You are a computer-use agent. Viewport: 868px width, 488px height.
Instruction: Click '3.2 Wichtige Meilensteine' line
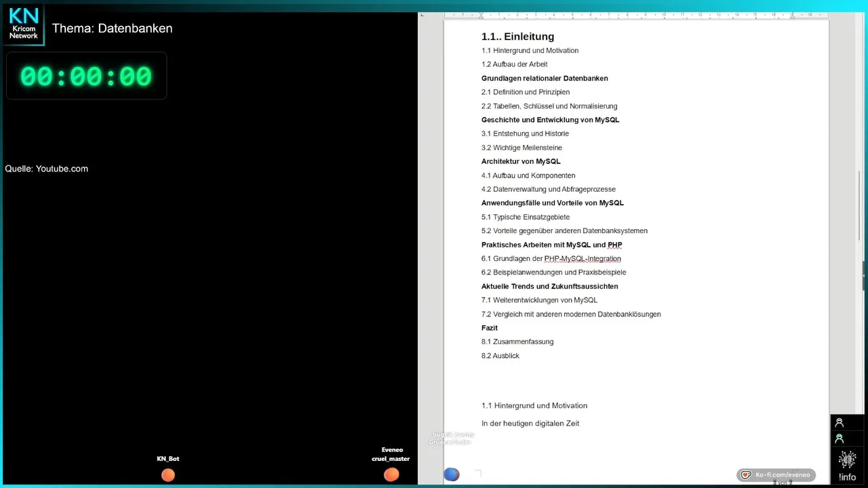[521, 148]
